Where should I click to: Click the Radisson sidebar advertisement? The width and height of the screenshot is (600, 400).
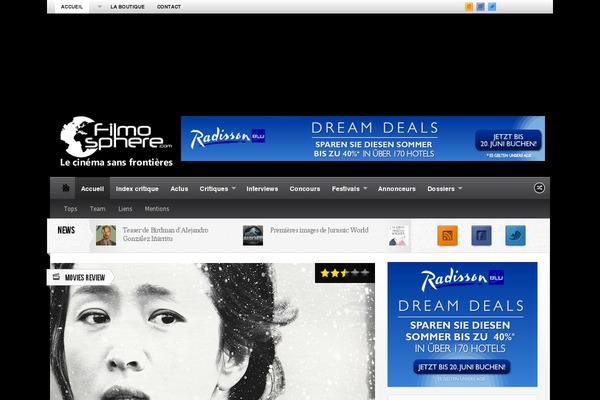[x=462, y=324]
